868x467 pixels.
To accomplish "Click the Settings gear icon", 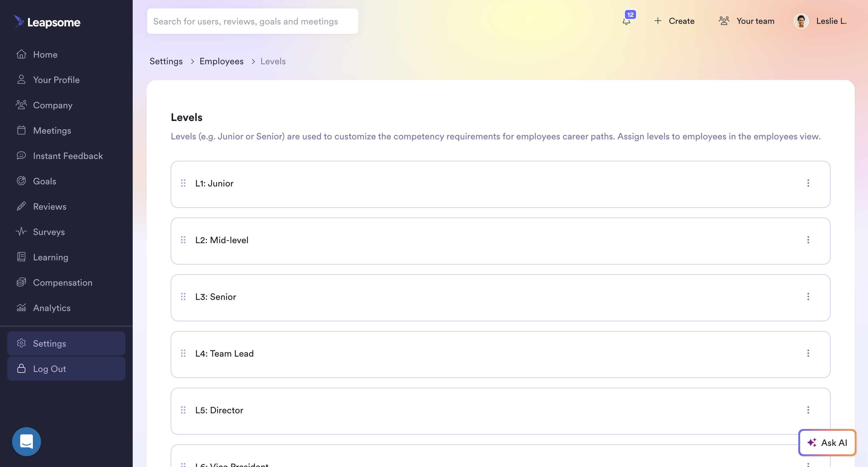I will point(21,343).
